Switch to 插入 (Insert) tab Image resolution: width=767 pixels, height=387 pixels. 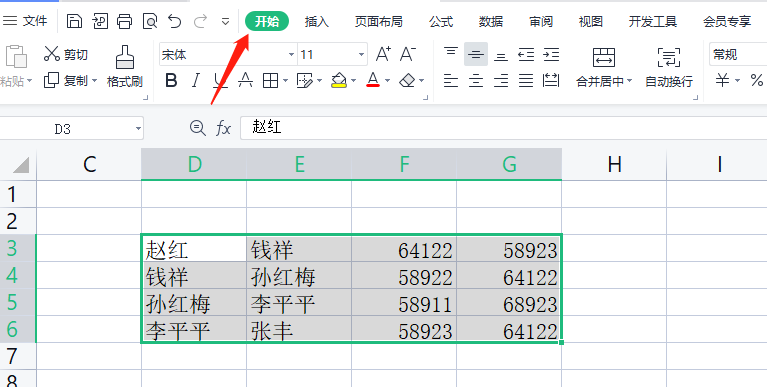click(316, 21)
